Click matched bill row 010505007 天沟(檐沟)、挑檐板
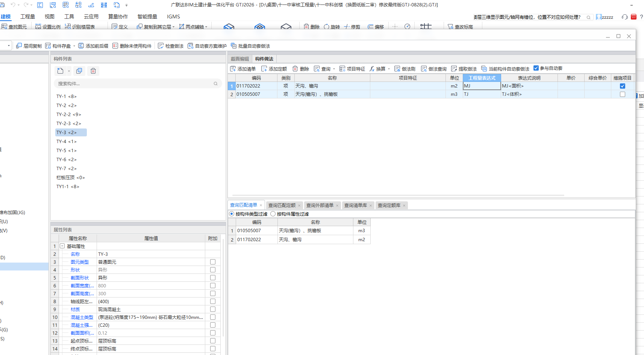 coord(300,231)
